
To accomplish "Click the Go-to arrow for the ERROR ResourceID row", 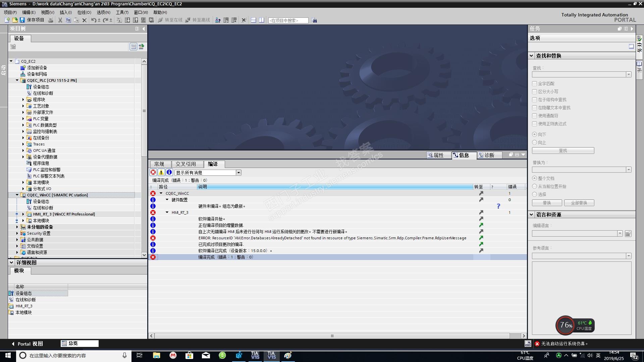I will pos(481,238).
